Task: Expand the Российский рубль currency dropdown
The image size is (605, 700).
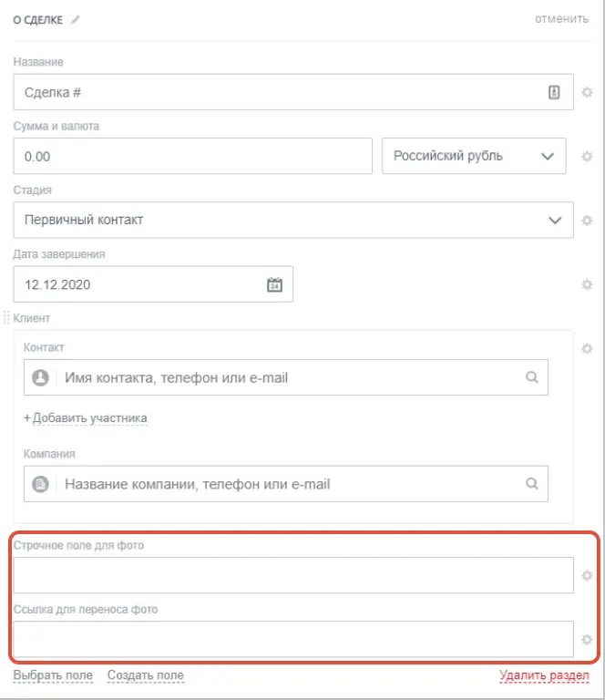Action: click(474, 156)
